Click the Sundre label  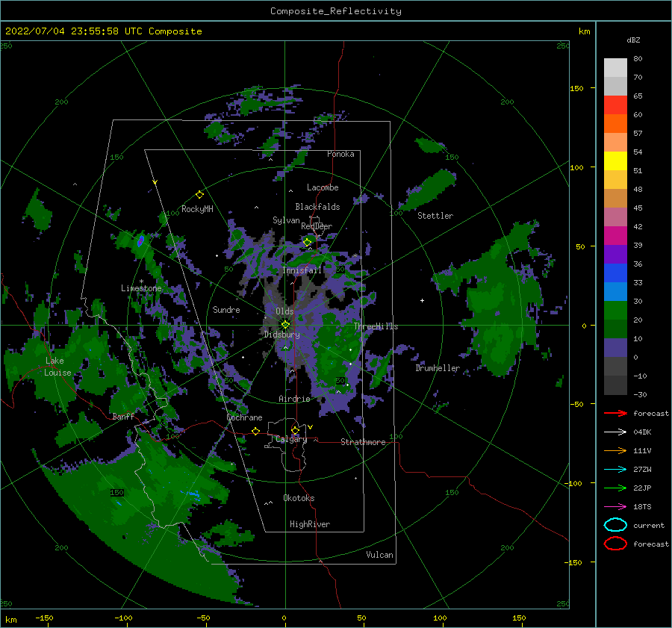(226, 309)
